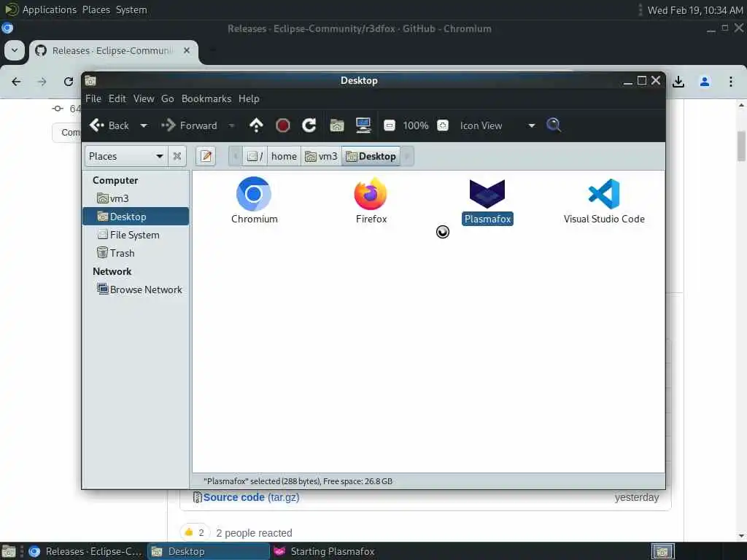Open the Icon View mode dropdown
Screen dimensions: 747x560
pyautogui.click(x=497, y=125)
